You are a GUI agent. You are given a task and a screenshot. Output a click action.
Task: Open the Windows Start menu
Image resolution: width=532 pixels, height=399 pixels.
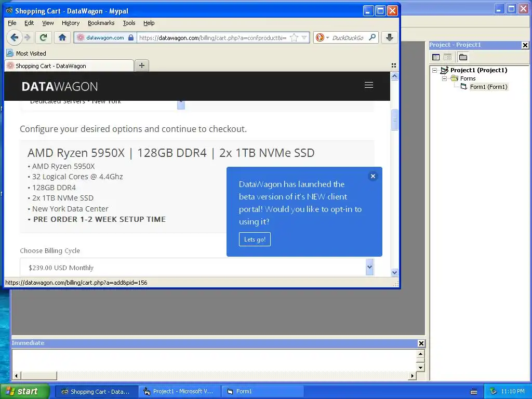point(24,391)
